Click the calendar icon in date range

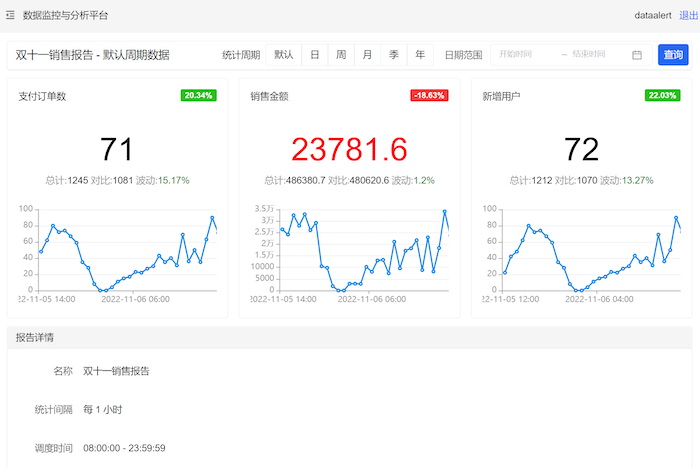pyautogui.click(x=637, y=55)
